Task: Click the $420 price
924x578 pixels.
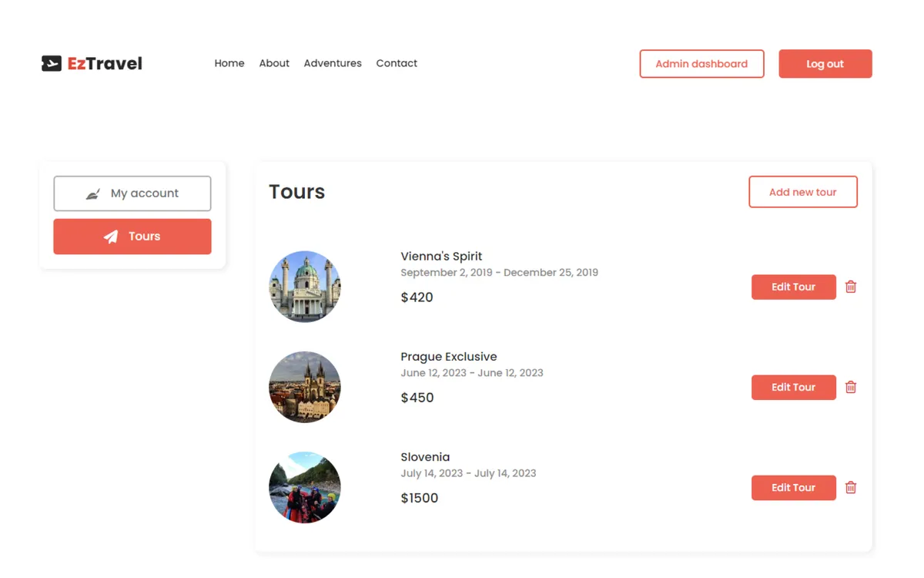Action: [417, 297]
